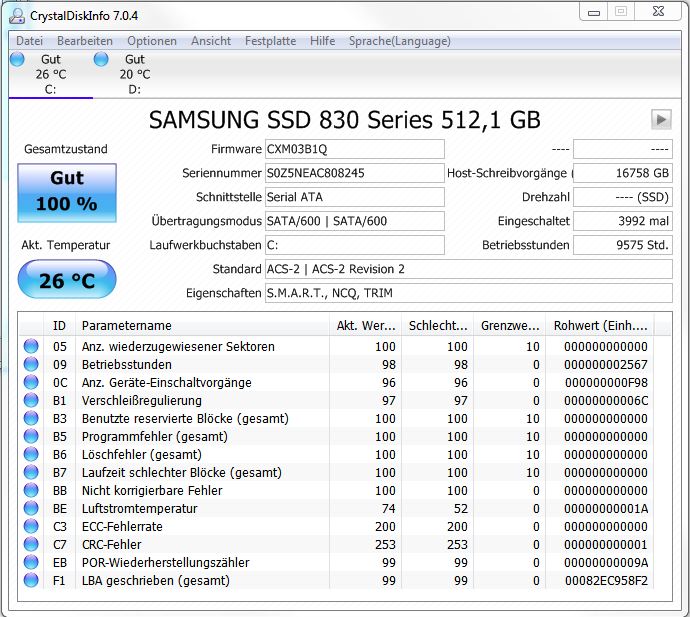
Task: Click the Rohwert column header
Action: [x=600, y=326]
